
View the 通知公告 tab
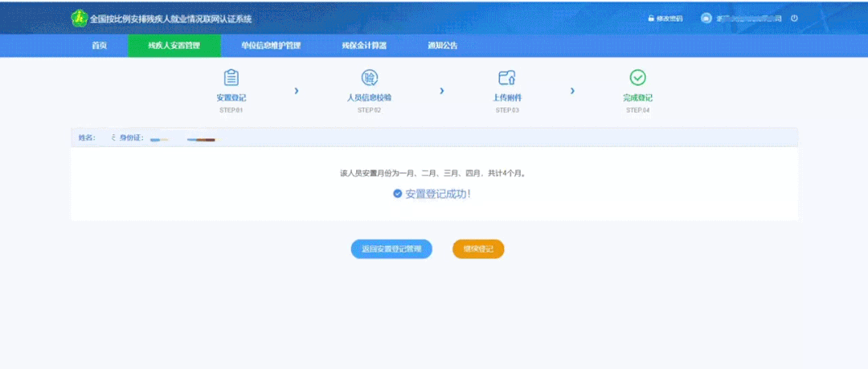443,46
